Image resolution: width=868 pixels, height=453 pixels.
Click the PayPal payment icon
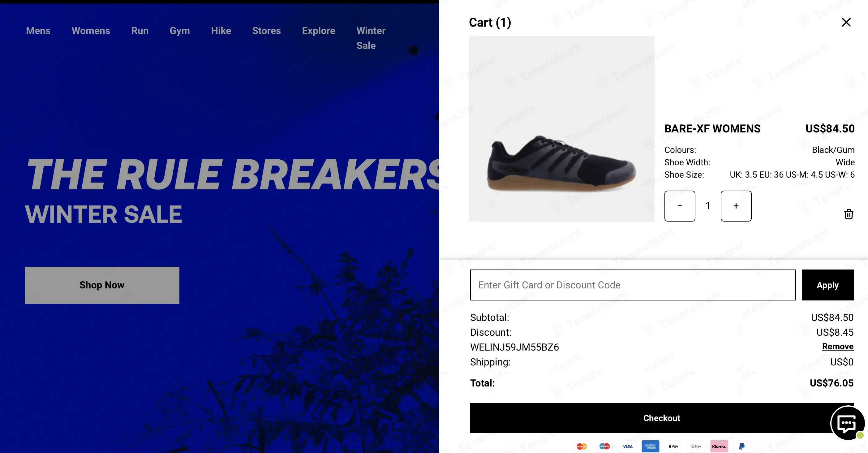pyautogui.click(x=742, y=446)
